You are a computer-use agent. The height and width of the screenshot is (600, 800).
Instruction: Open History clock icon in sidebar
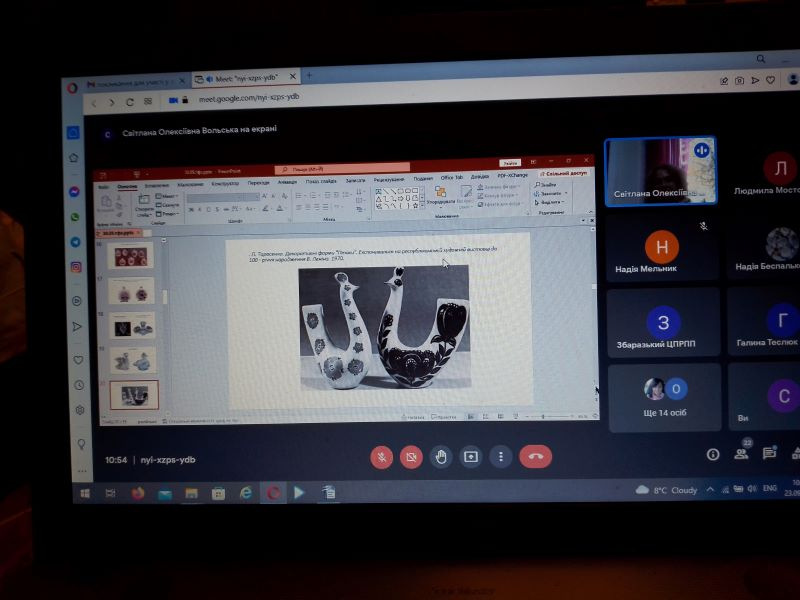coord(79,385)
